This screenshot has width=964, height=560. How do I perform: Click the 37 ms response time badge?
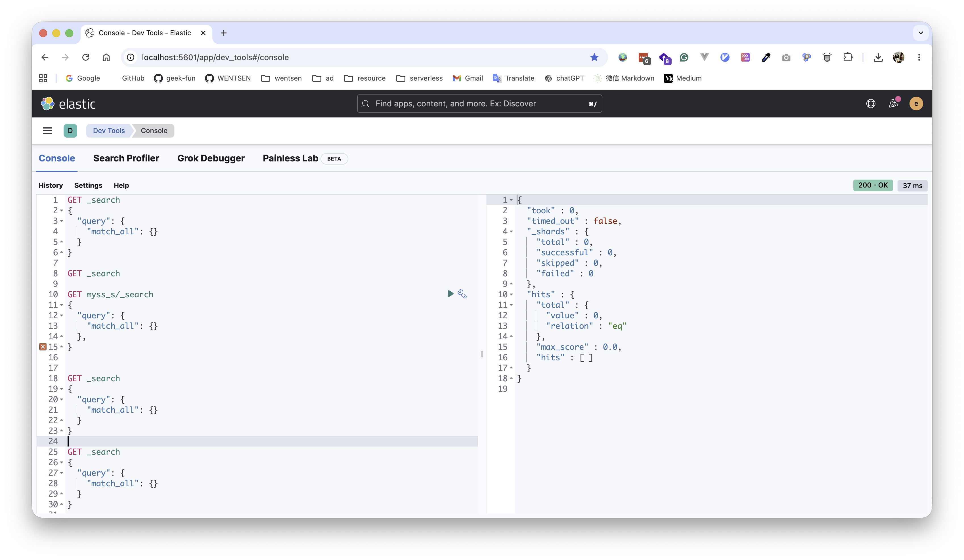[x=912, y=186]
